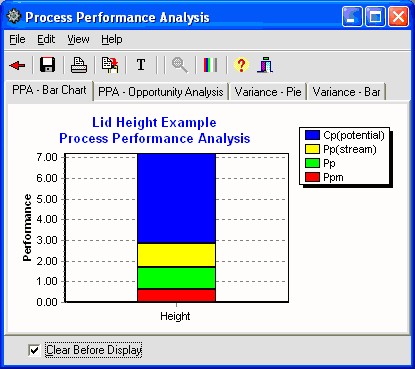Switch to Variance - Pie tab

click(x=268, y=92)
